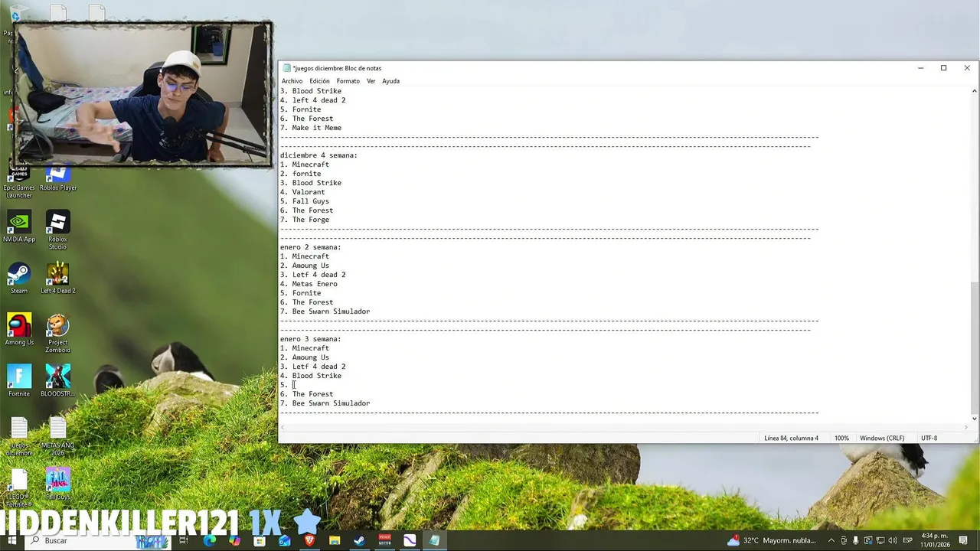980x551 pixels.
Task: Click the '4. Metas Enero' line
Action: 309,284
